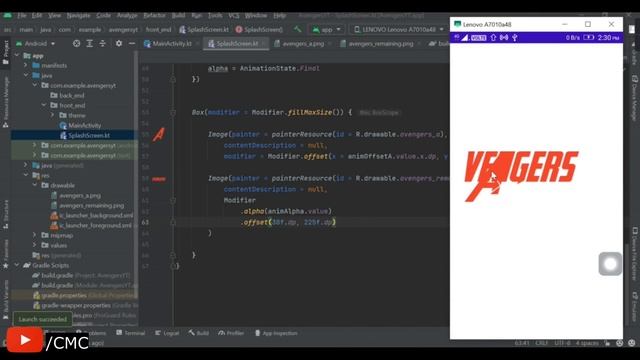Click the Make Project hammer icon
The image size is (640, 360).
(x=298, y=29)
